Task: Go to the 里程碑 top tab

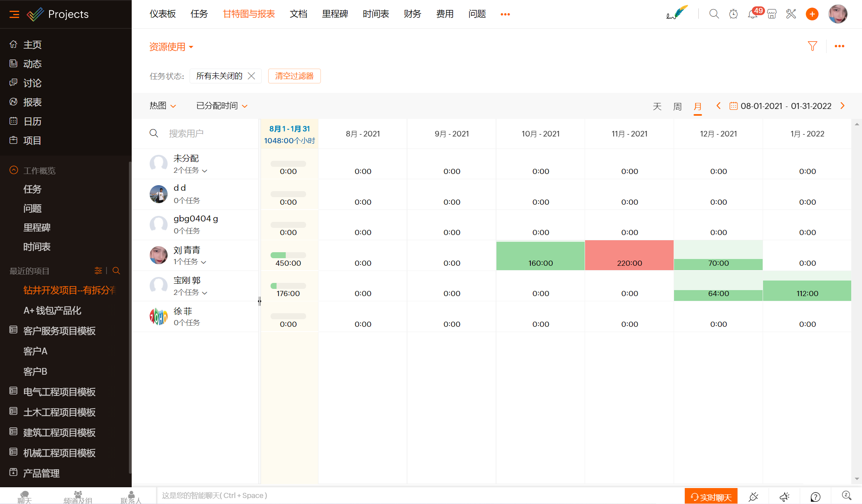Action: coord(335,14)
